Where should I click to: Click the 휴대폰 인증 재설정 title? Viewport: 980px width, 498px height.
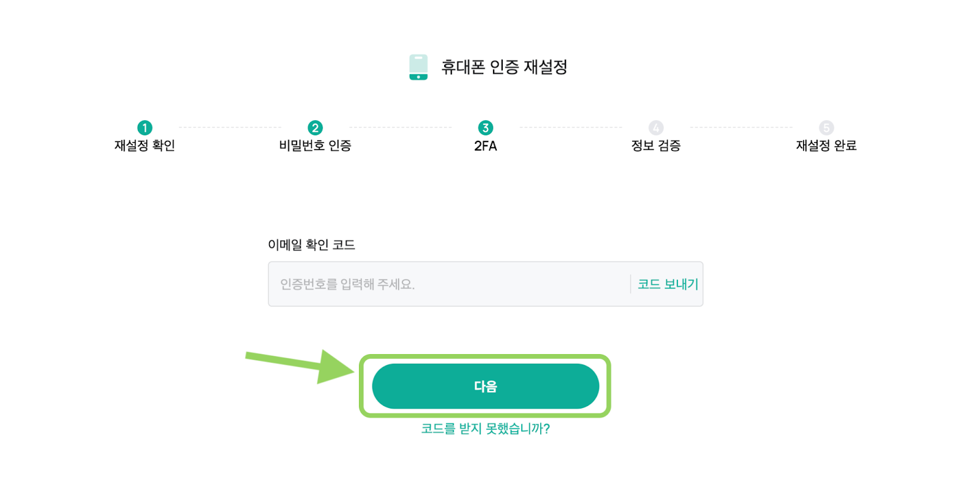pos(505,67)
